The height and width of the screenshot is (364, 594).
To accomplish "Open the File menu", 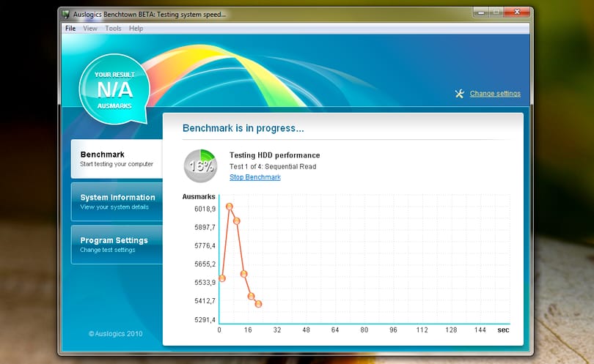I will [70, 29].
